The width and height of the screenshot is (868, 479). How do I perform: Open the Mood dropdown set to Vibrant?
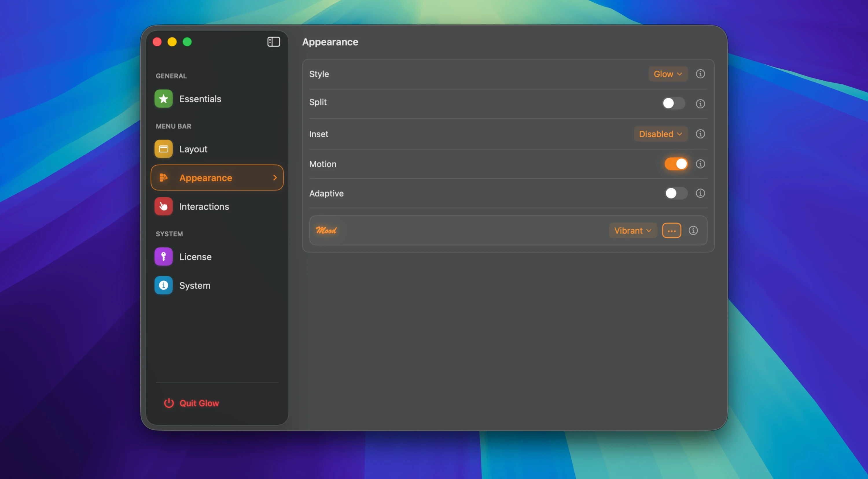click(633, 231)
